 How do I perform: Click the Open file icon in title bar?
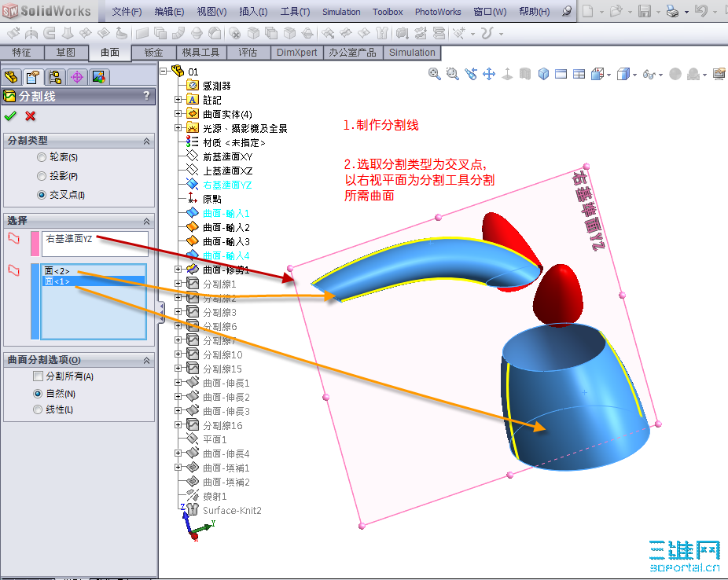tap(616, 11)
